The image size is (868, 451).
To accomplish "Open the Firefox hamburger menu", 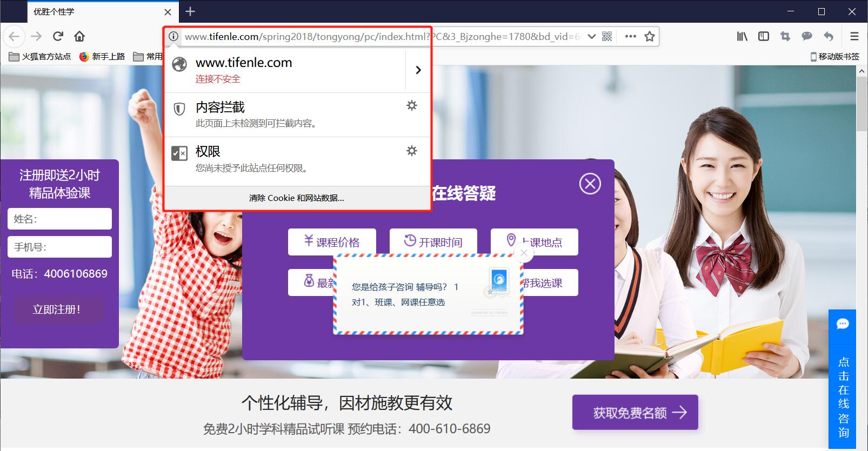I will coord(854,36).
